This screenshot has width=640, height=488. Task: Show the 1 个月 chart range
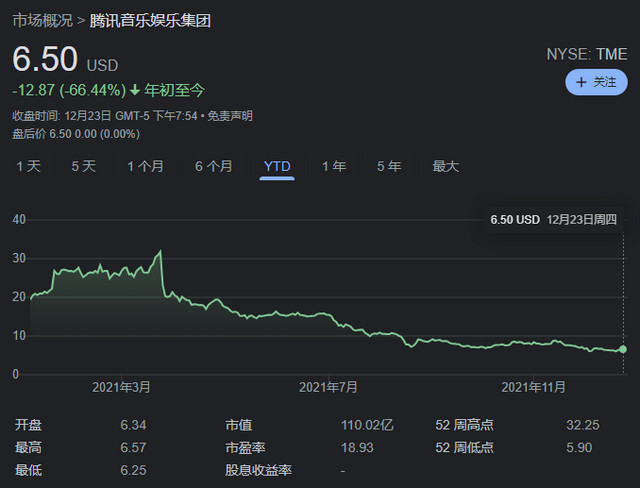tap(145, 166)
